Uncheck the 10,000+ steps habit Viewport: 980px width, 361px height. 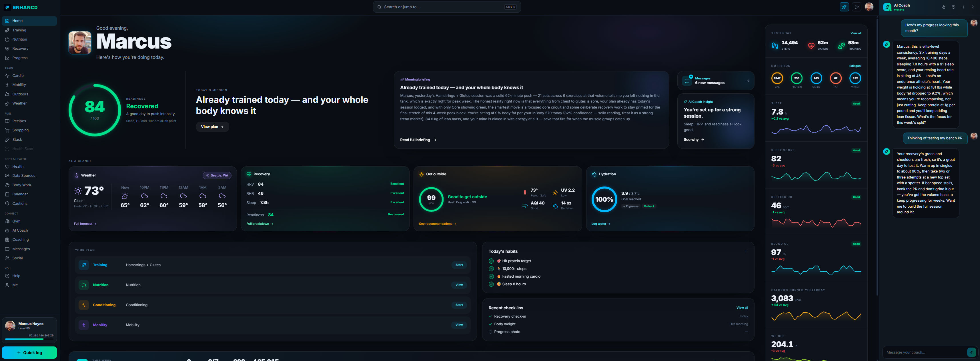click(x=491, y=269)
